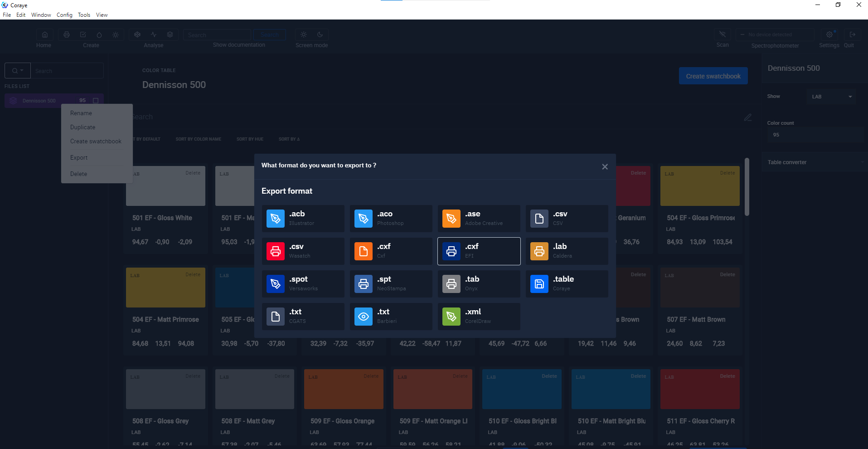Screen dimensions: 868x449
Task: Choose the .spt NeoStampa export format
Action: click(391, 284)
